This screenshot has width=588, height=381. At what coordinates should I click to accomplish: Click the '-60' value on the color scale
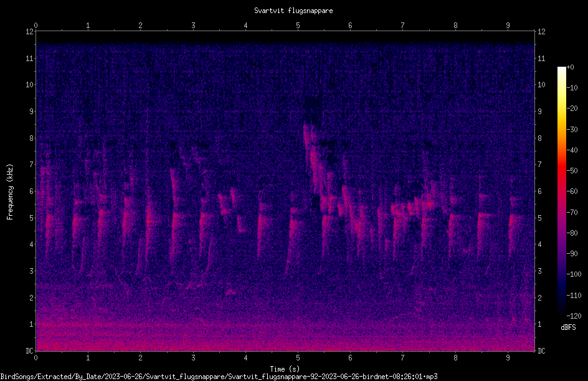tap(572, 191)
